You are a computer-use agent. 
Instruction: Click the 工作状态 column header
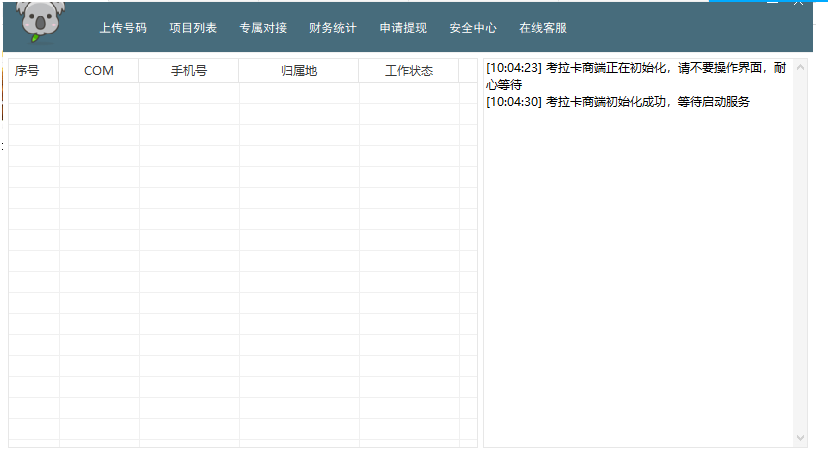[409, 71]
